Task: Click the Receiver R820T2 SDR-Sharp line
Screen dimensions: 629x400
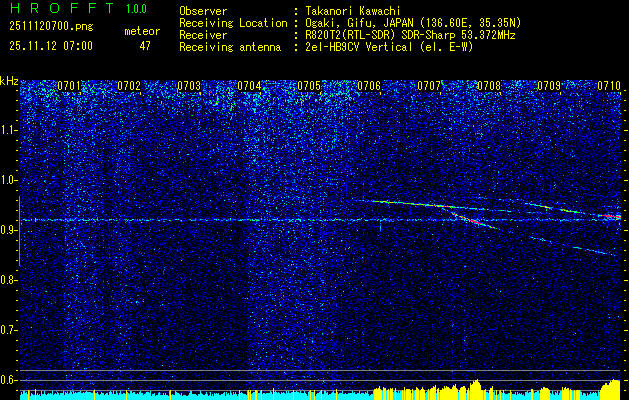Action: tap(410, 35)
